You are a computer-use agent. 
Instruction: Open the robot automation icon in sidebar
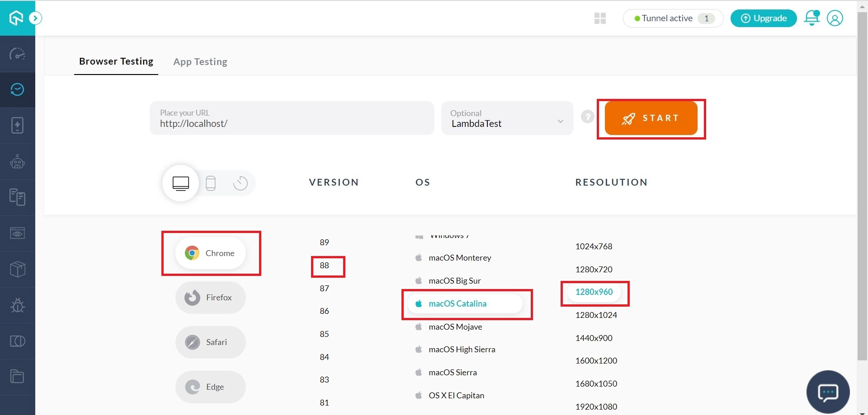point(17,161)
